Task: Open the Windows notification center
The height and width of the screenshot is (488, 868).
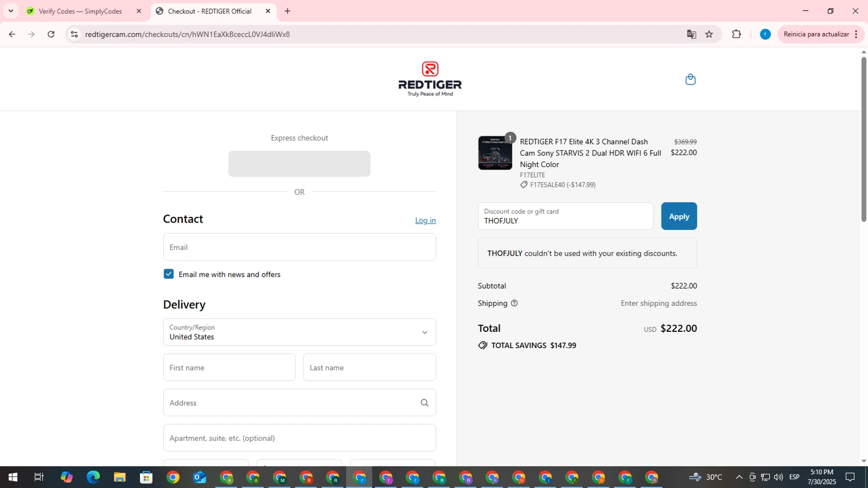Action: coord(850,477)
